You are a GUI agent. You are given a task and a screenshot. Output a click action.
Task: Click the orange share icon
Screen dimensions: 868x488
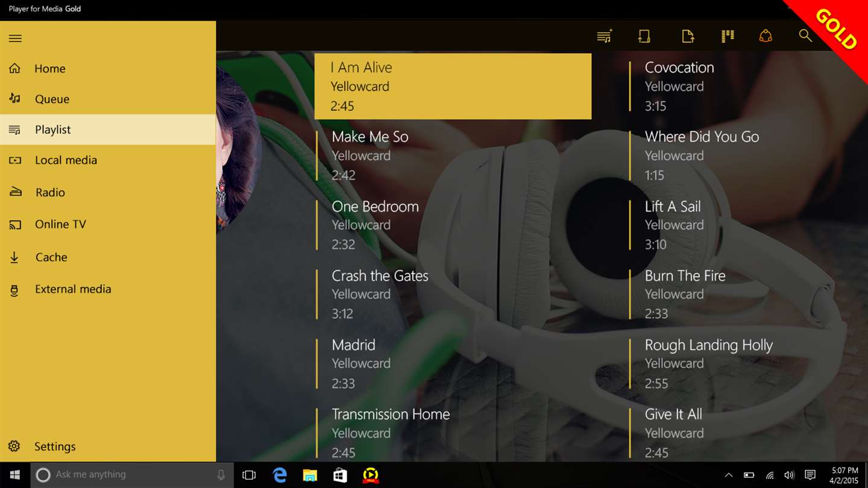[x=766, y=36]
